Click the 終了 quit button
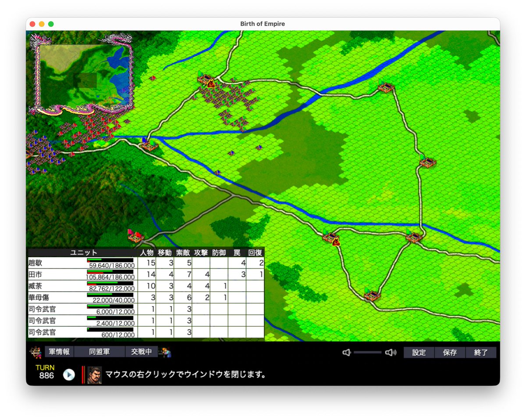Screen dimensions: 526x420 coord(481,352)
